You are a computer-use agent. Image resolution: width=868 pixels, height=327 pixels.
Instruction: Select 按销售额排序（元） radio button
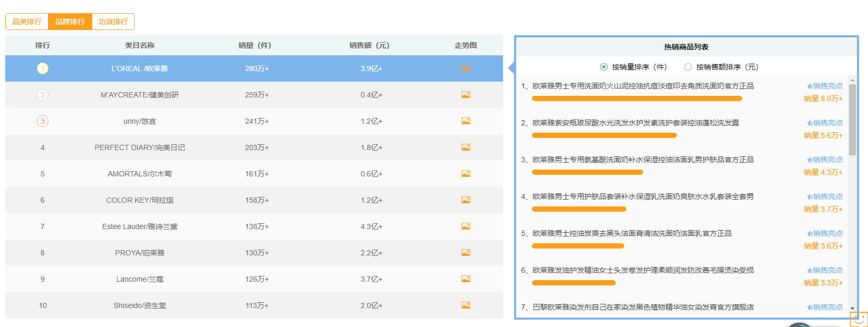point(688,67)
